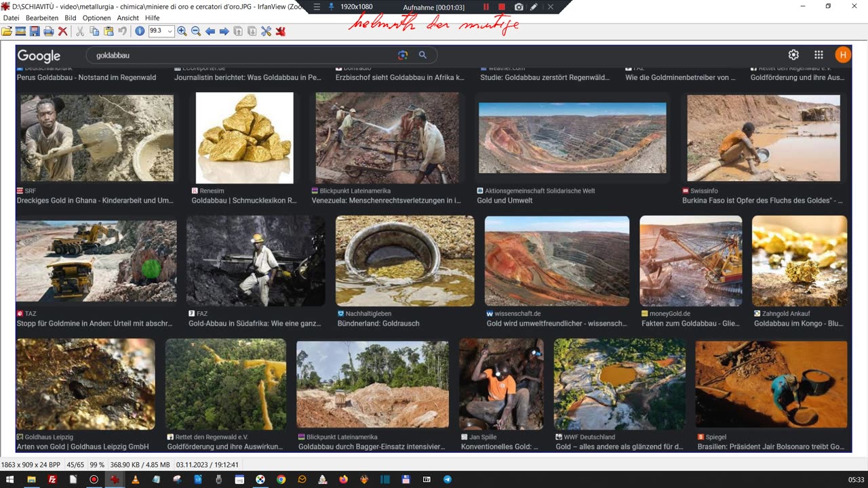Viewport: 868px width, 488px height.
Task: Open Google Chrome from the taskbar
Action: click(x=281, y=479)
